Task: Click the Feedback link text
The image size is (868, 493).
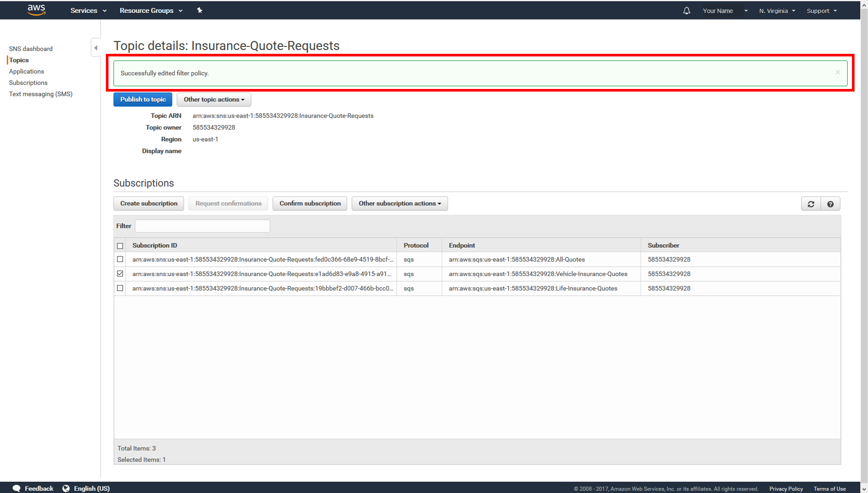Action: click(39, 488)
